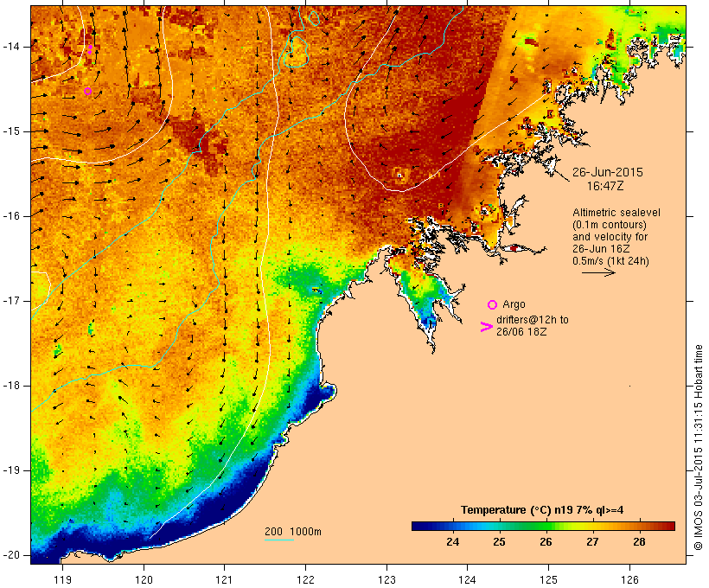The height and width of the screenshot is (588, 709).
Task: Click the cyan 200m depth contour legend line
Action: [x=279, y=540]
